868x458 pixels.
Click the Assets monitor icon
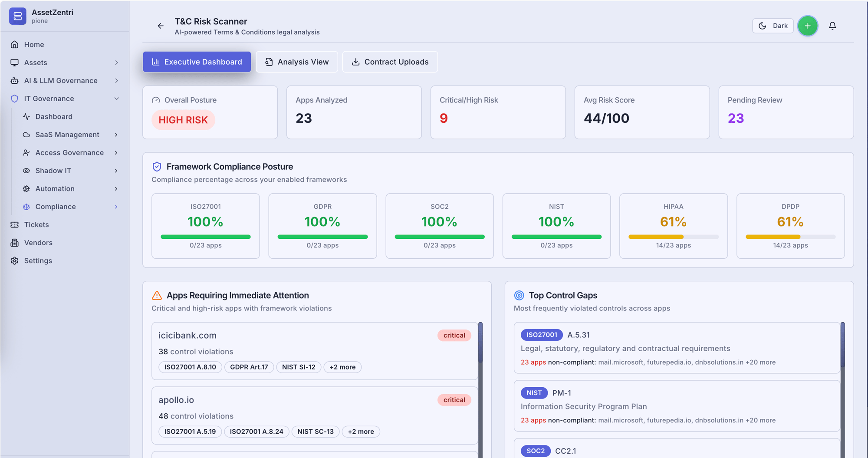tap(15, 63)
